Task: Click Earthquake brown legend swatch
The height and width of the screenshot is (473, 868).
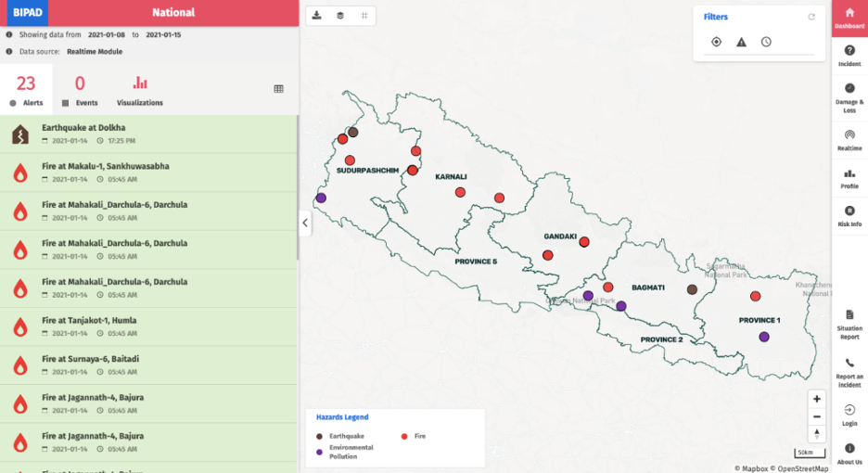Action: [319, 437]
